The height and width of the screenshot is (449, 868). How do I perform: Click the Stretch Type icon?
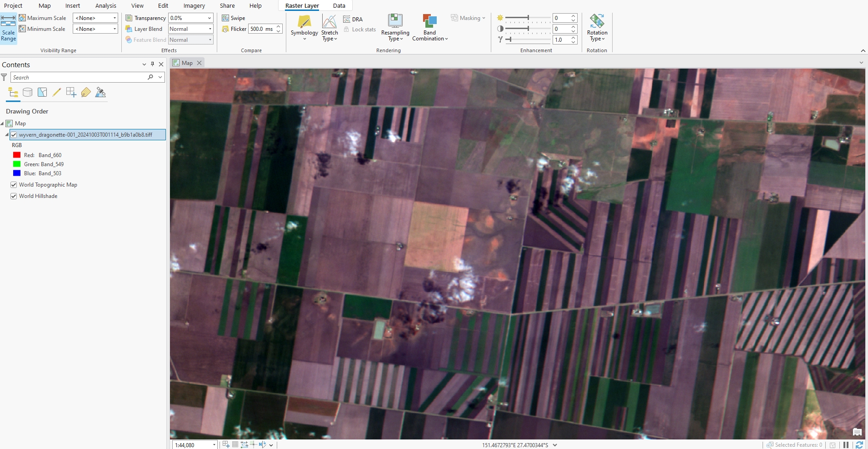[x=329, y=22]
